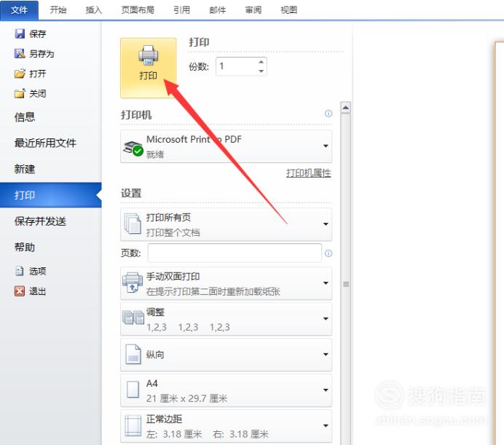
Task: Click the 打印机属性 link
Action: [x=309, y=173]
